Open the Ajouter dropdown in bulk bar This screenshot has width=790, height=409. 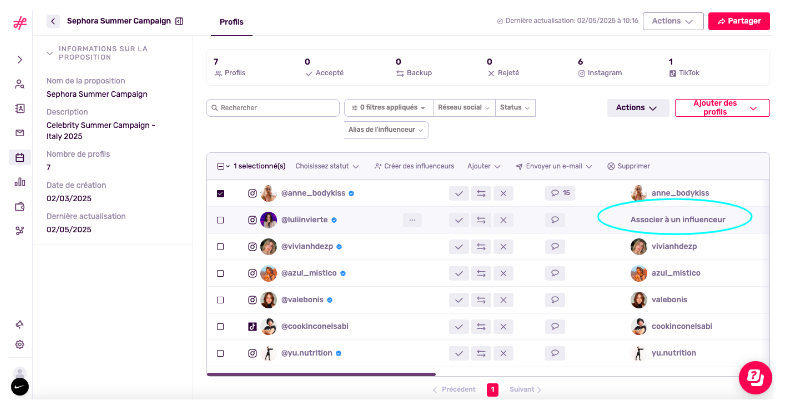[484, 166]
